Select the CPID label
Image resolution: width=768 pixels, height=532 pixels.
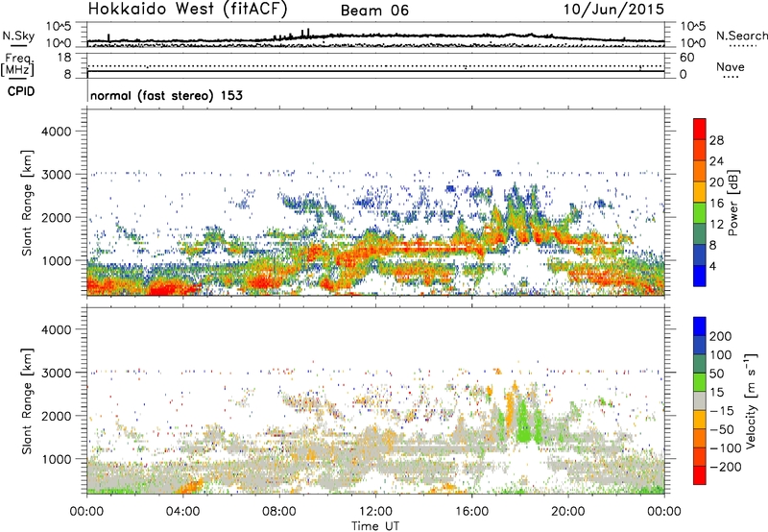coord(21,91)
